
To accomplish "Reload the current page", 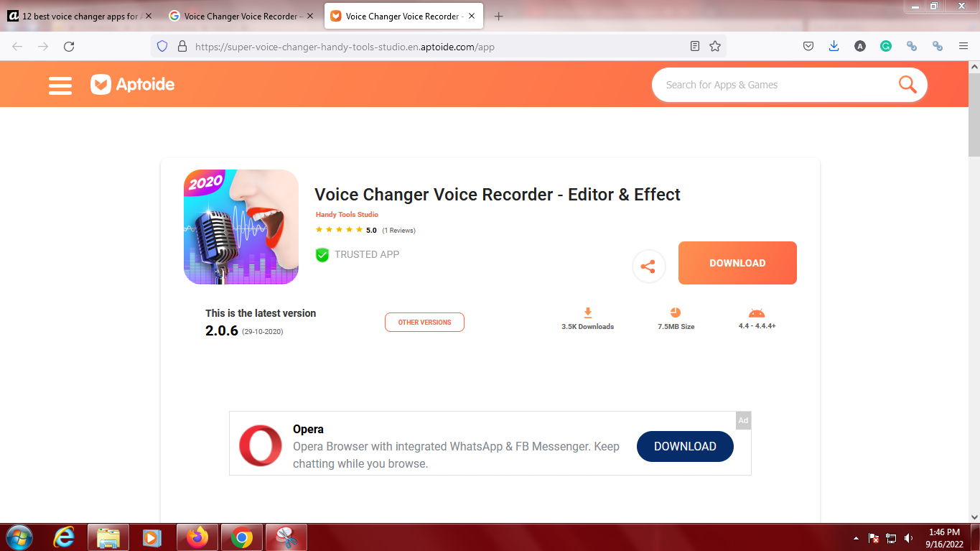I will pos(69,46).
